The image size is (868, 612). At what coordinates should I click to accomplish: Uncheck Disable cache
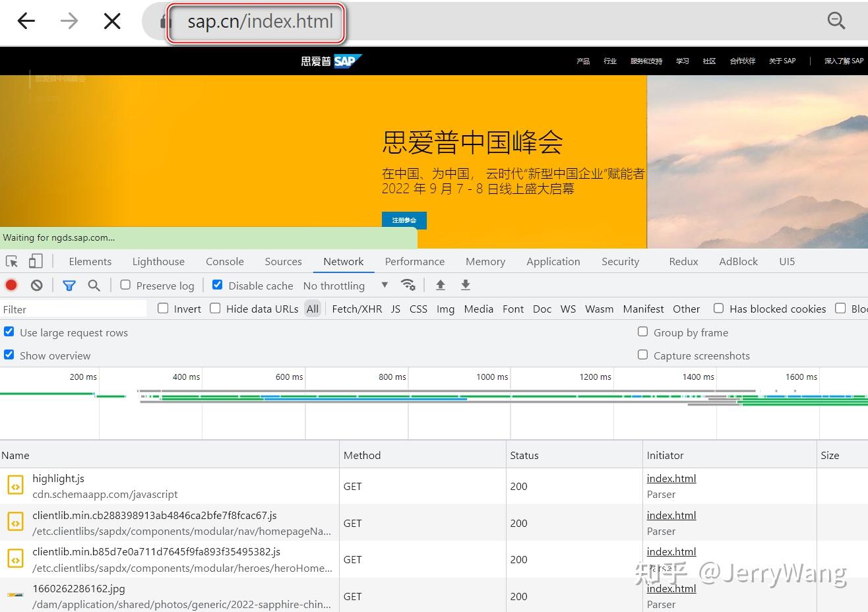[217, 285]
